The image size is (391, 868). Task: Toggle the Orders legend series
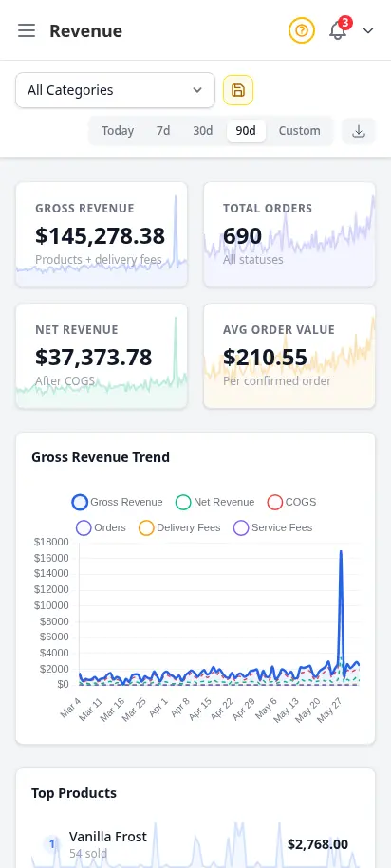[x=102, y=527]
